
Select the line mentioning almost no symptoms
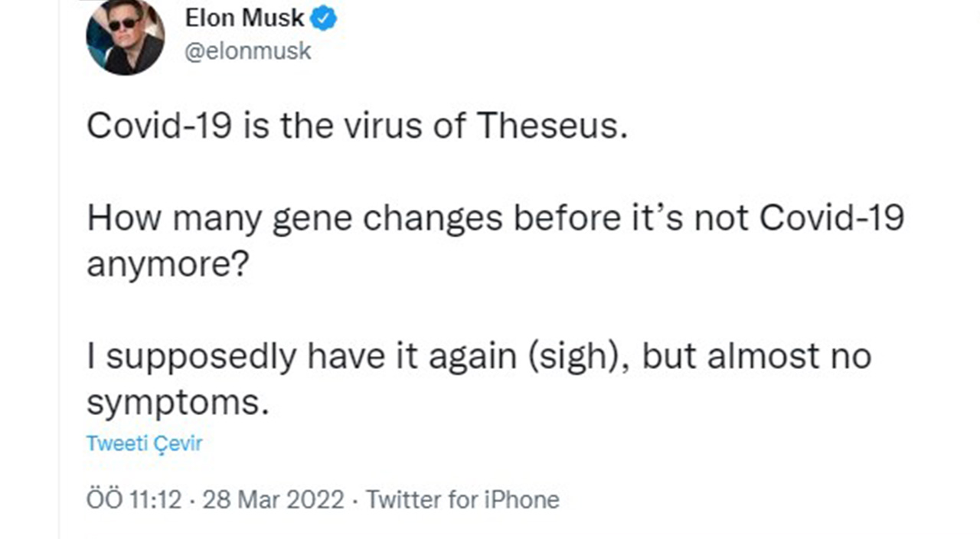(478, 355)
